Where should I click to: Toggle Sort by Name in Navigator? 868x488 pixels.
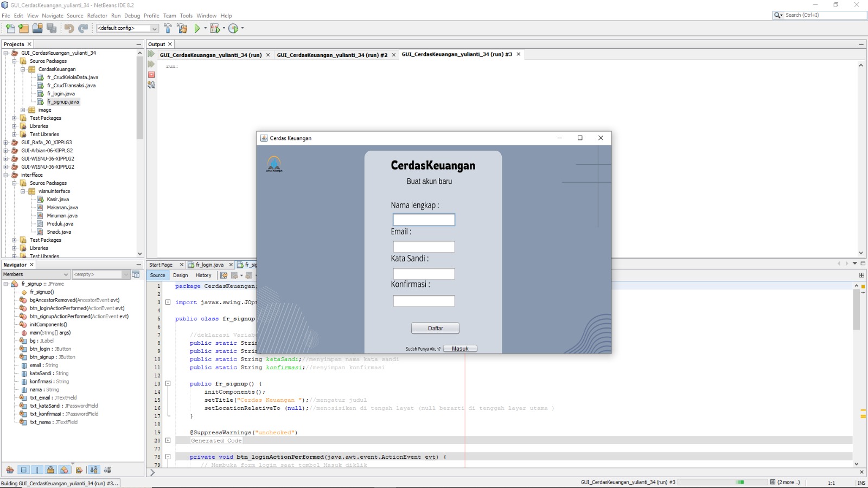click(x=94, y=470)
